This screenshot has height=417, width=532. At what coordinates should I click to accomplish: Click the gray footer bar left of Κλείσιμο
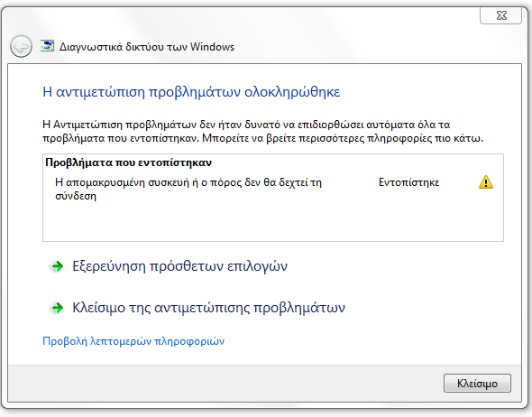tap(225, 384)
